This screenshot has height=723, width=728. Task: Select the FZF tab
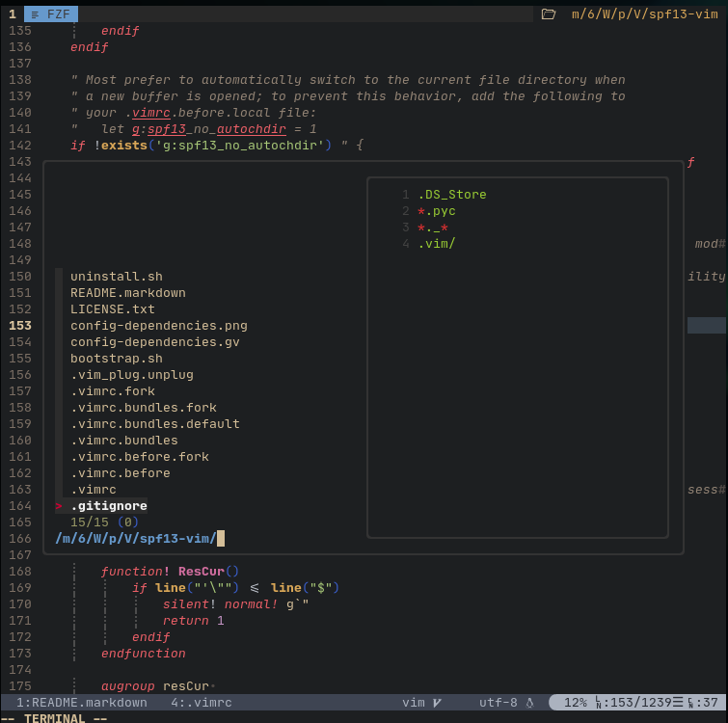pos(51,14)
